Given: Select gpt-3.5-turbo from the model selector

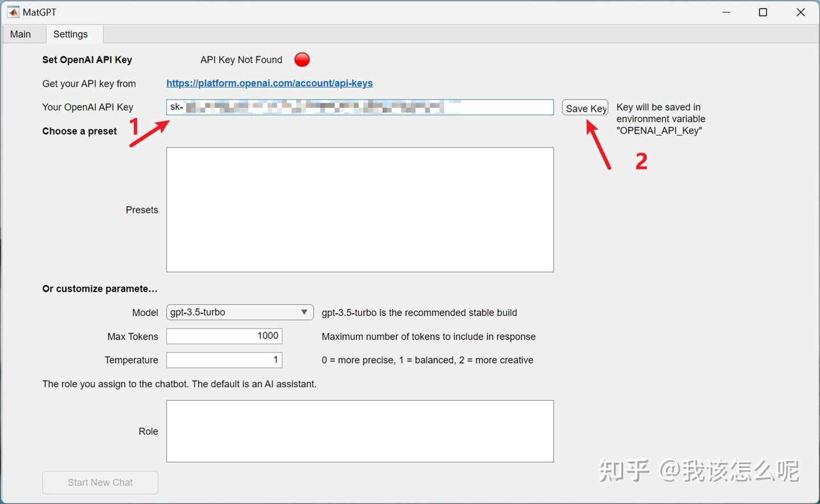Looking at the screenshot, I should 239,312.
